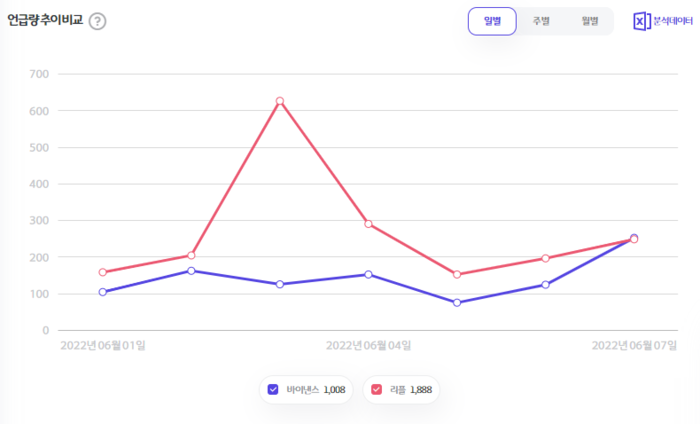Click the 바이낸스 lowest data point below 100

tap(457, 302)
